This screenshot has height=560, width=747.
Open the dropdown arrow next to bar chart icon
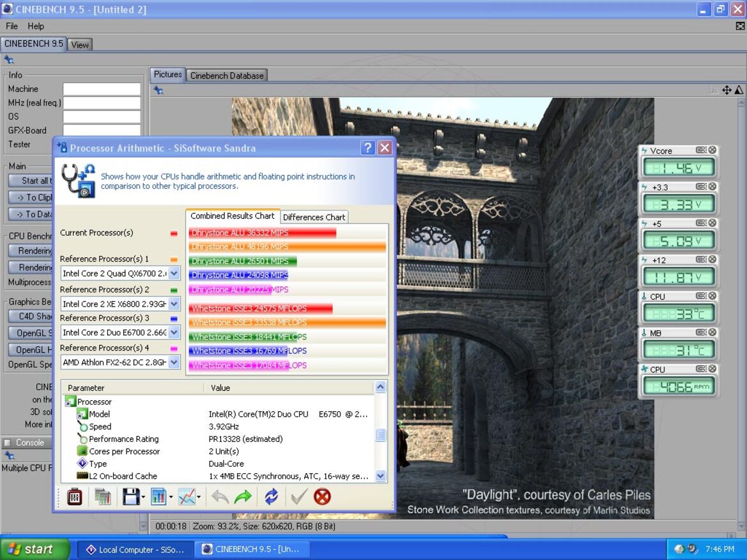click(171, 497)
